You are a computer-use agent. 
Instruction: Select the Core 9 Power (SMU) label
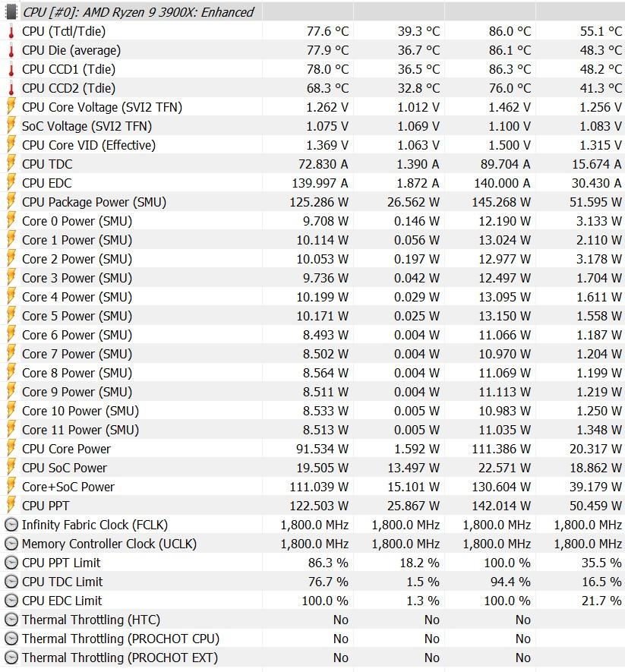tap(77, 392)
